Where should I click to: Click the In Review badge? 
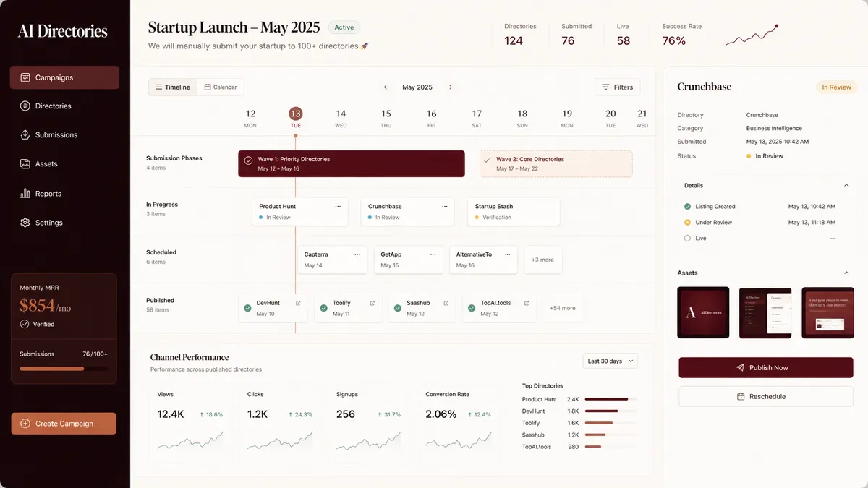(837, 87)
